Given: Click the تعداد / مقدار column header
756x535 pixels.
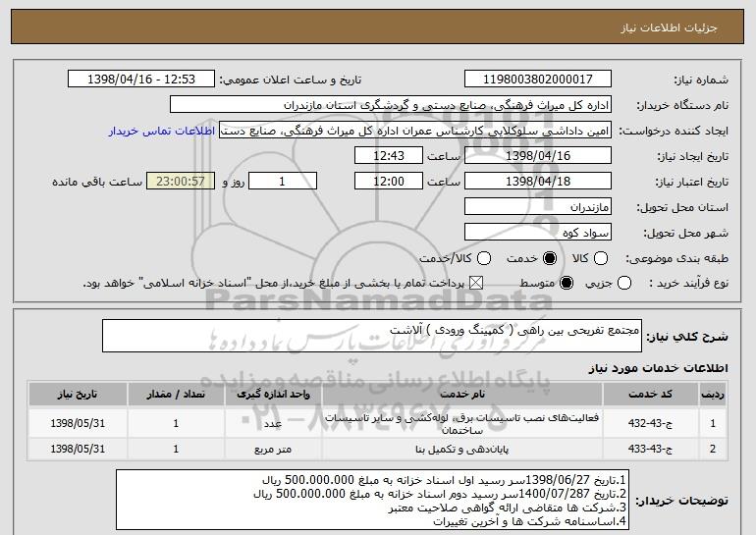Looking at the screenshot, I should [x=176, y=395].
